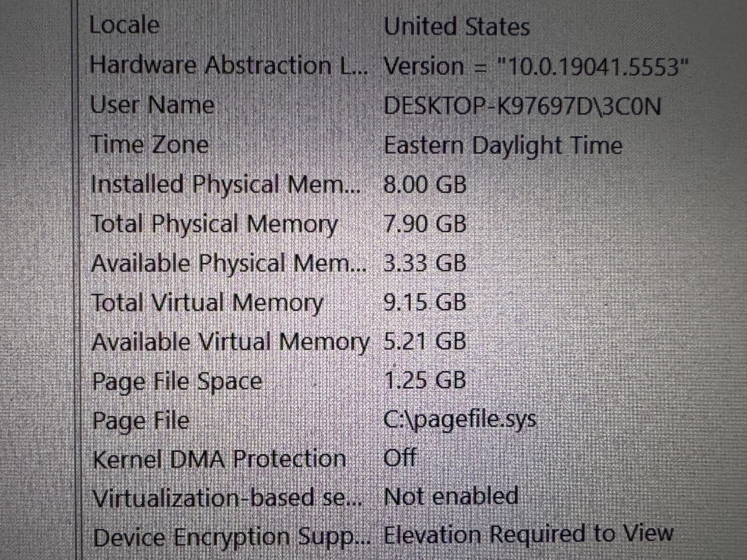Click the DESKTOP-K97697D\3C0N value

pos(522,106)
